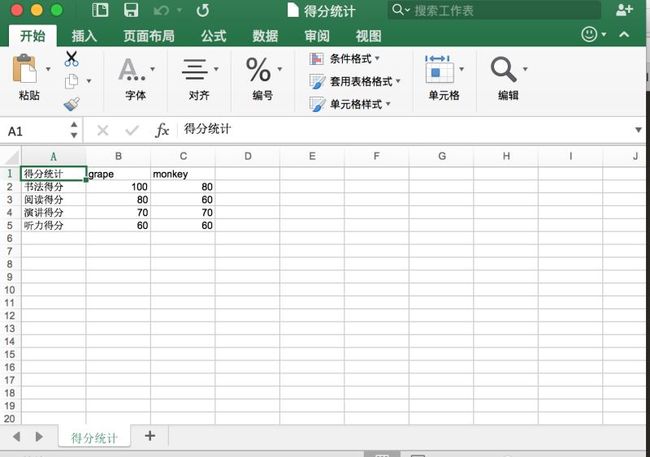Image resolution: width=650 pixels, height=457 pixels.
Task: Open the Alignment (对齐) group icon
Action: pyautogui.click(x=195, y=69)
